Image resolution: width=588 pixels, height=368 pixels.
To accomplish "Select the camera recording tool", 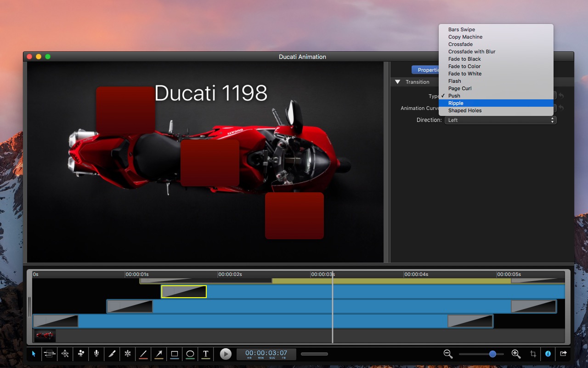I will [x=81, y=354].
